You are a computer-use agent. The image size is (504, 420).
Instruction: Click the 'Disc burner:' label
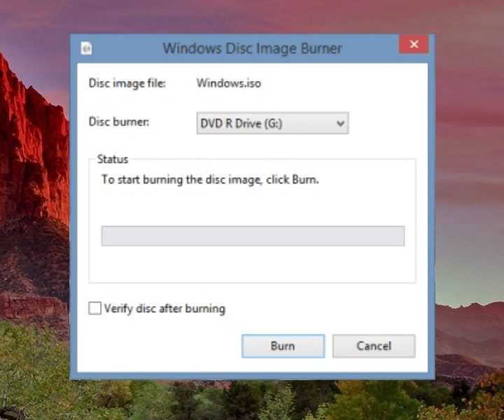pos(119,122)
